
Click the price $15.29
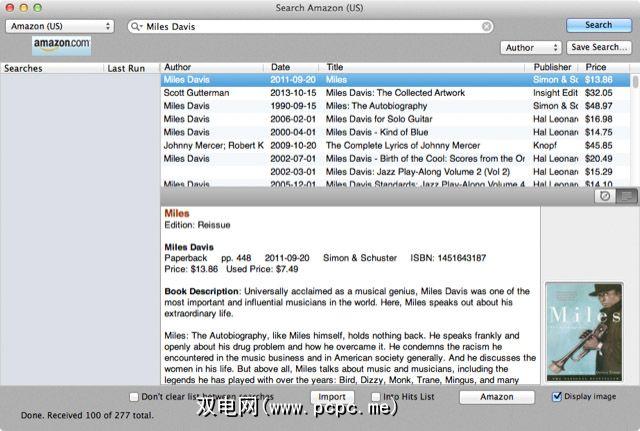(598, 172)
